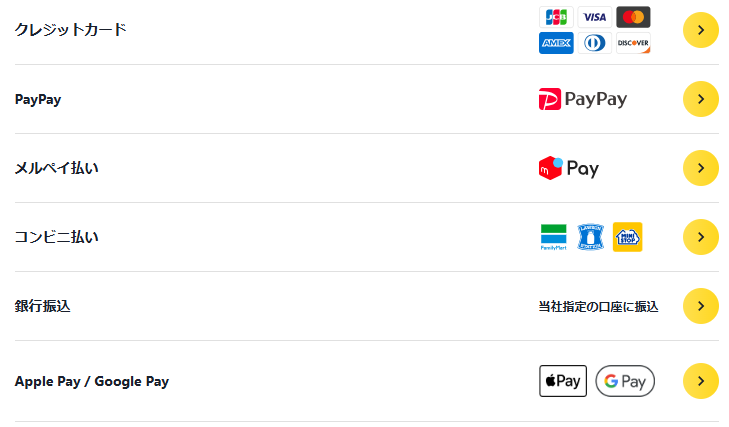The width and height of the screenshot is (729, 427).
Task: Click the FamilyMart logo
Action: pyautogui.click(x=553, y=237)
